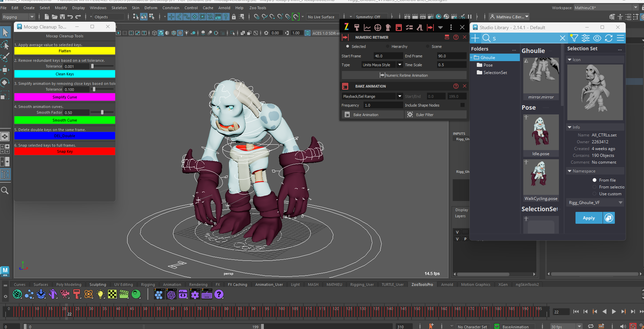The width and height of the screenshot is (644, 329).
Task: Click the yellow Flatten button
Action: pyautogui.click(x=65, y=51)
